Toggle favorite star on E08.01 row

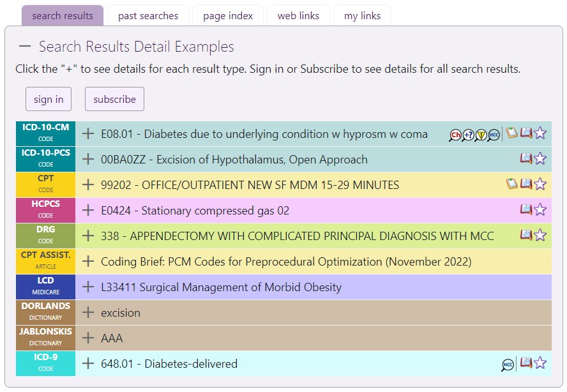coord(540,133)
